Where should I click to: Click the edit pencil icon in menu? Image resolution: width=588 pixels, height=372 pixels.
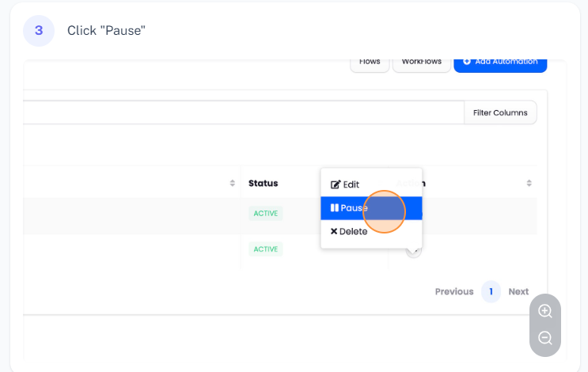pos(335,184)
